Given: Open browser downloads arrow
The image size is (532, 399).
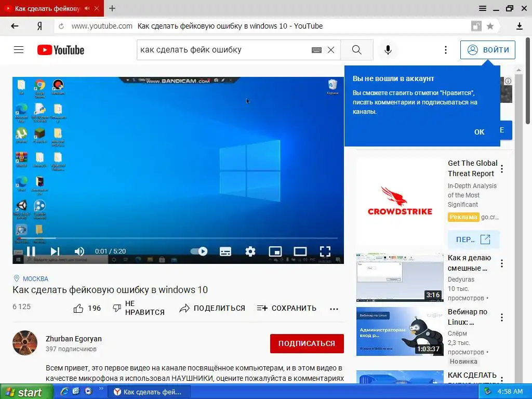Looking at the screenshot, I should [519, 26].
